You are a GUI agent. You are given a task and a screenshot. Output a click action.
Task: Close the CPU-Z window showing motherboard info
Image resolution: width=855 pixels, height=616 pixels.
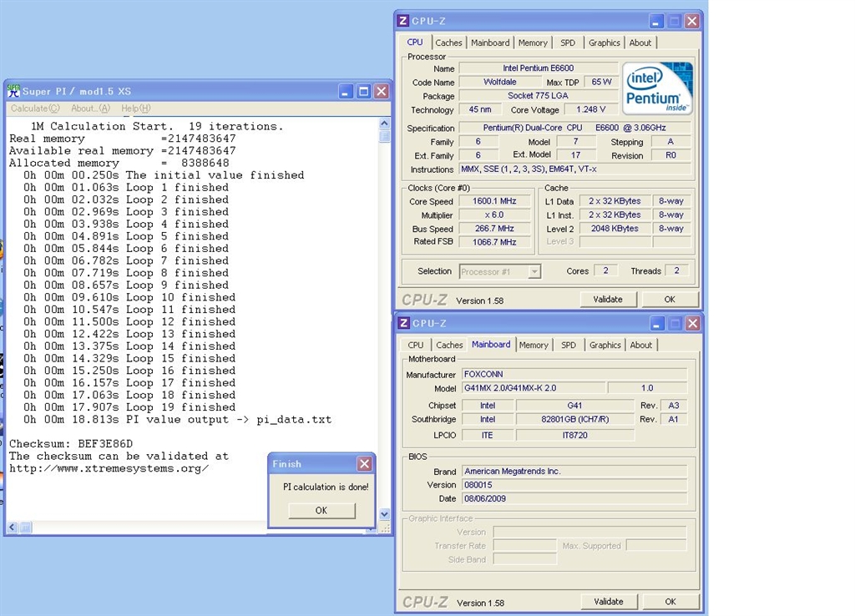tap(691, 323)
